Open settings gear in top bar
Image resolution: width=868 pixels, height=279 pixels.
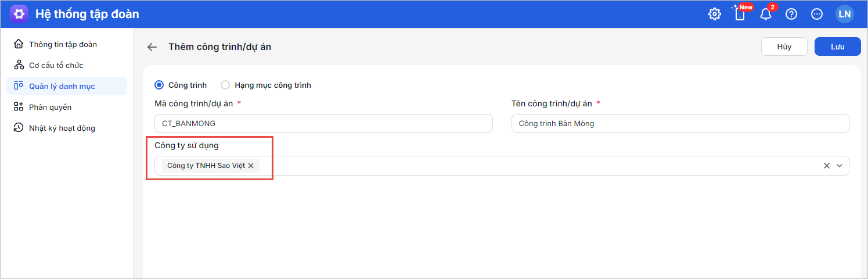715,14
